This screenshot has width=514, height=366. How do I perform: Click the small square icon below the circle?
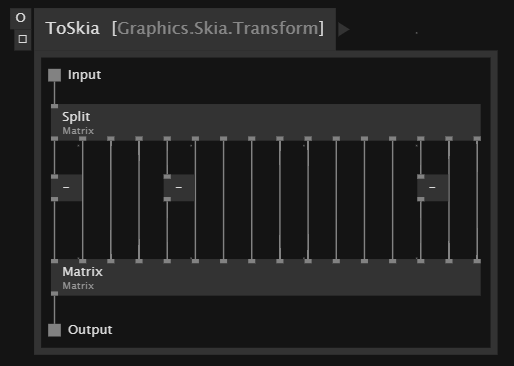[23, 39]
